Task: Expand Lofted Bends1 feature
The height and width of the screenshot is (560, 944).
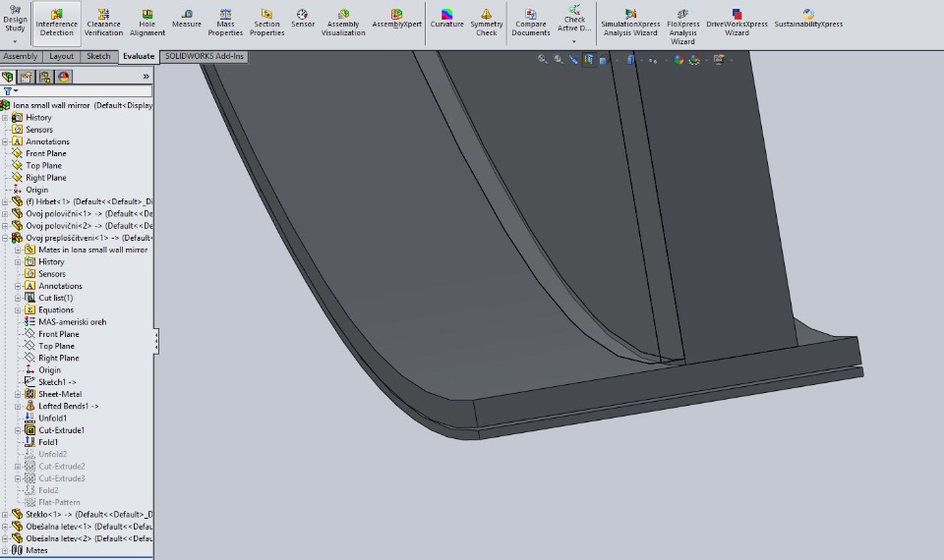Action: click(18, 406)
